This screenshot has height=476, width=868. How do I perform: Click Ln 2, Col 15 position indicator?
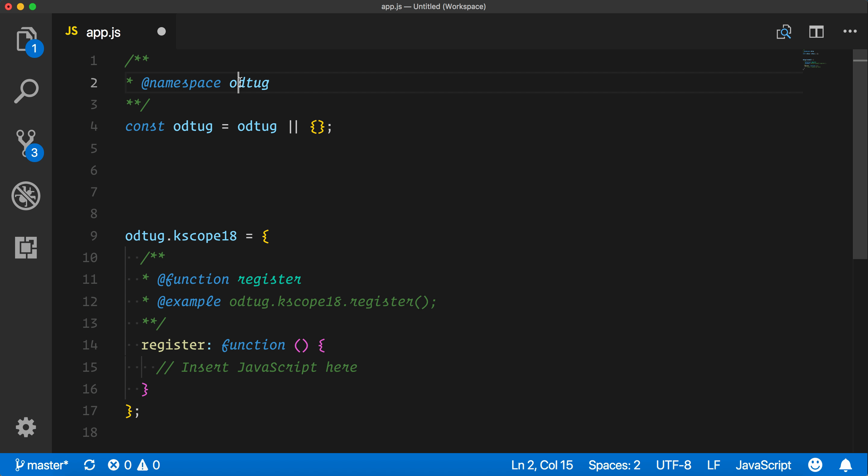coord(542,465)
